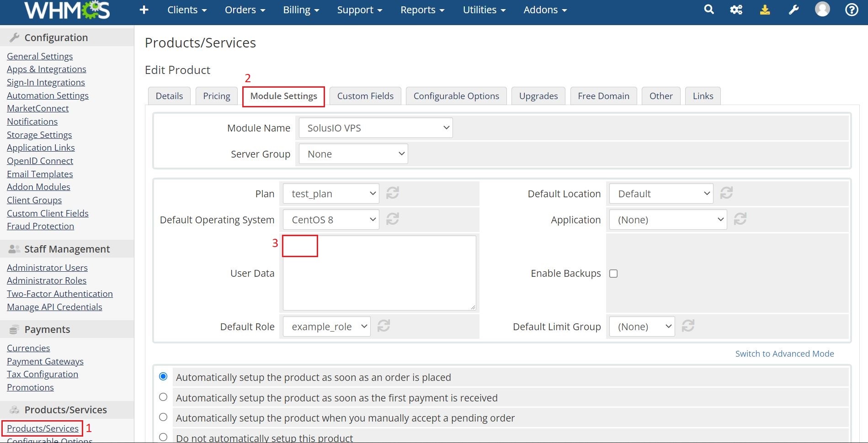Select do not automatically setup this product
868x443 pixels.
(163, 438)
